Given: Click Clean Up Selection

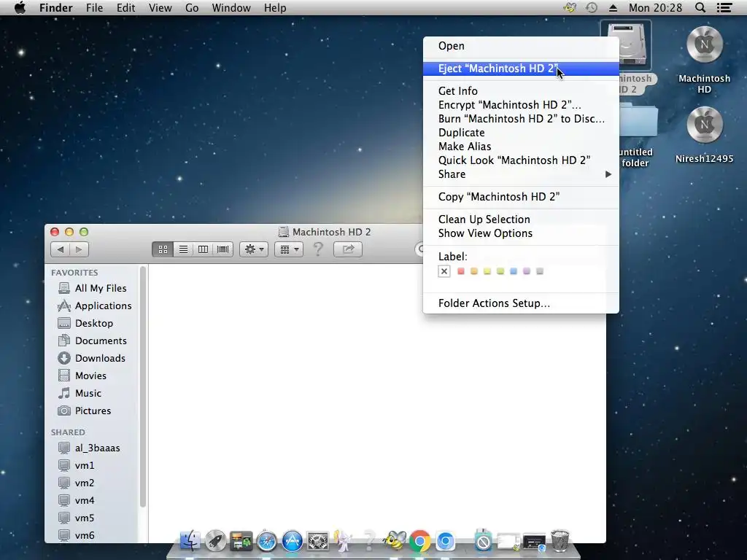Looking at the screenshot, I should tap(521, 219).
